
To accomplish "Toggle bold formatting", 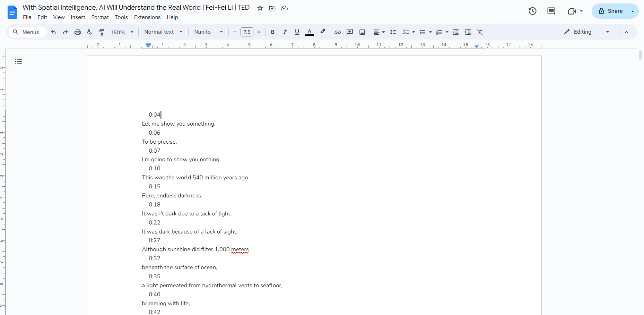I will pyautogui.click(x=273, y=32).
